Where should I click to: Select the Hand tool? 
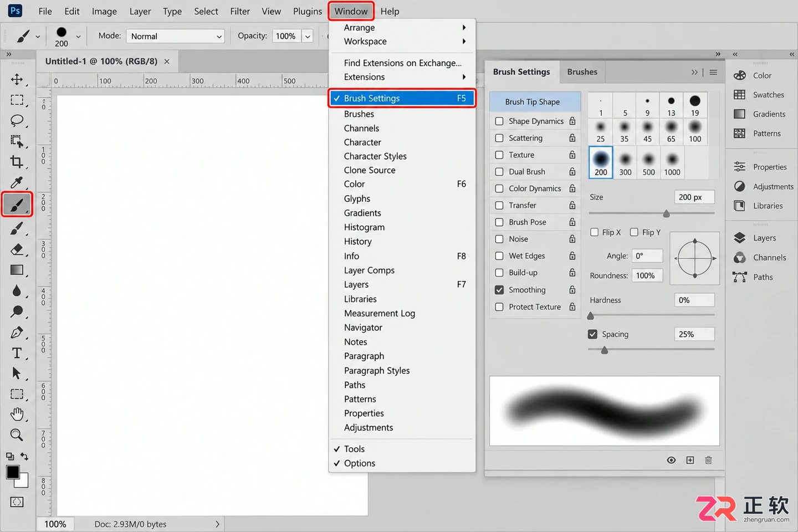[x=17, y=414]
